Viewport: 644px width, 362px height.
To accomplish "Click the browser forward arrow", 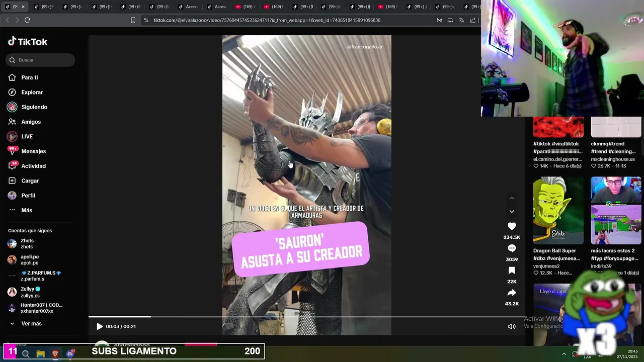I will pyautogui.click(x=17, y=20).
